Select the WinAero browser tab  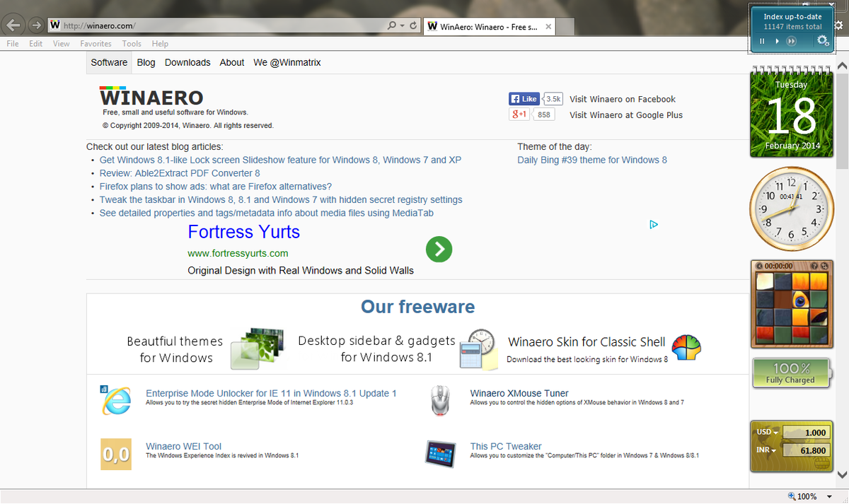pyautogui.click(x=490, y=26)
